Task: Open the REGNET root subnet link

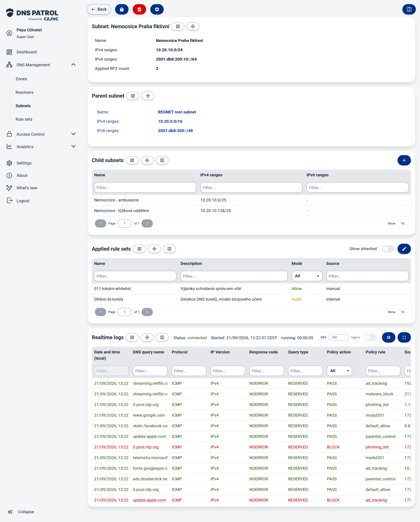Action: (x=177, y=112)
